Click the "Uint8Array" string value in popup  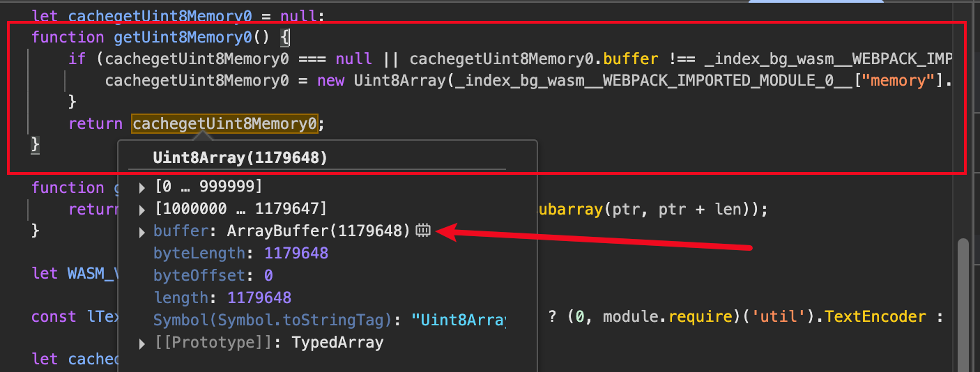[x=459, y=320]
